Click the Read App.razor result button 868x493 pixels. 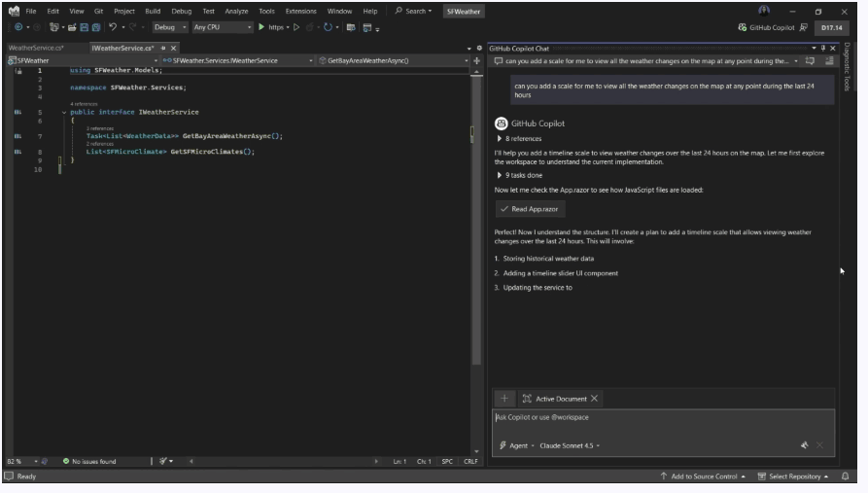click(x=531, y=209)
